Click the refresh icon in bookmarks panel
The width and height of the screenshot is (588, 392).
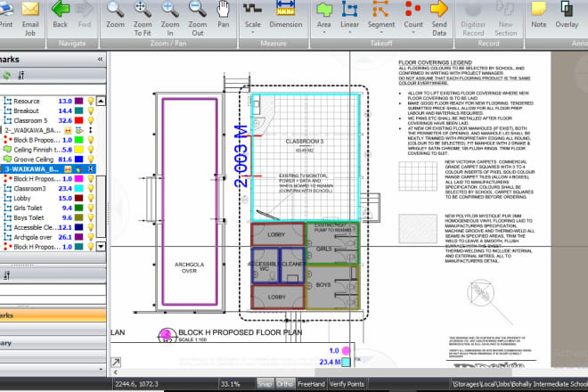pos(6,76)
